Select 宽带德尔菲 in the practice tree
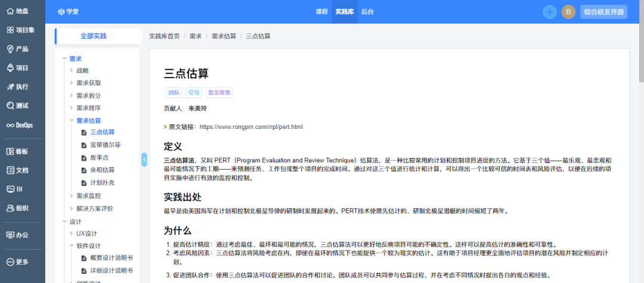 105,145
